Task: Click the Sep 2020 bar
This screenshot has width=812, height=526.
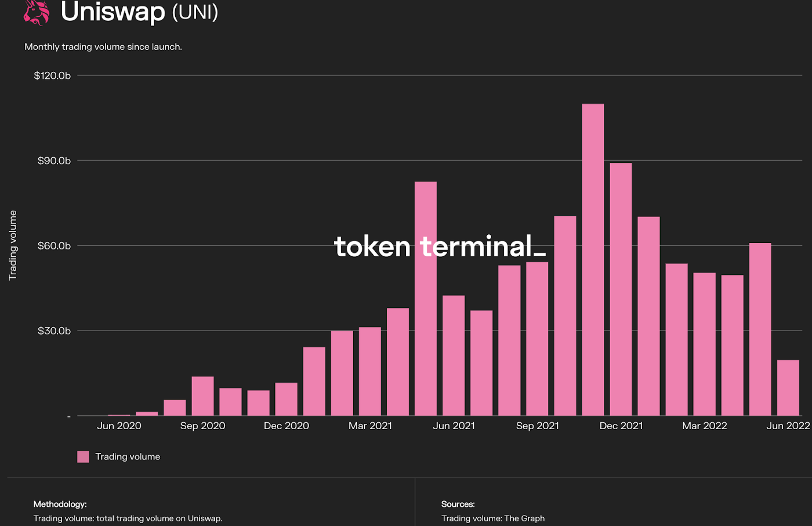Action: tap(202, 396)
